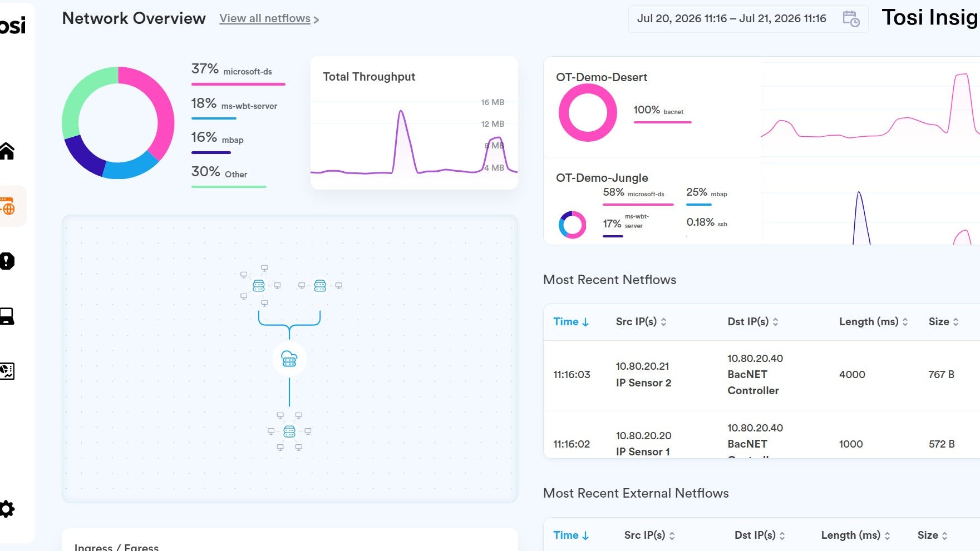Click the 11:16:03 time cell
This screenshot has width=980, height=551.
coord(572,375)
